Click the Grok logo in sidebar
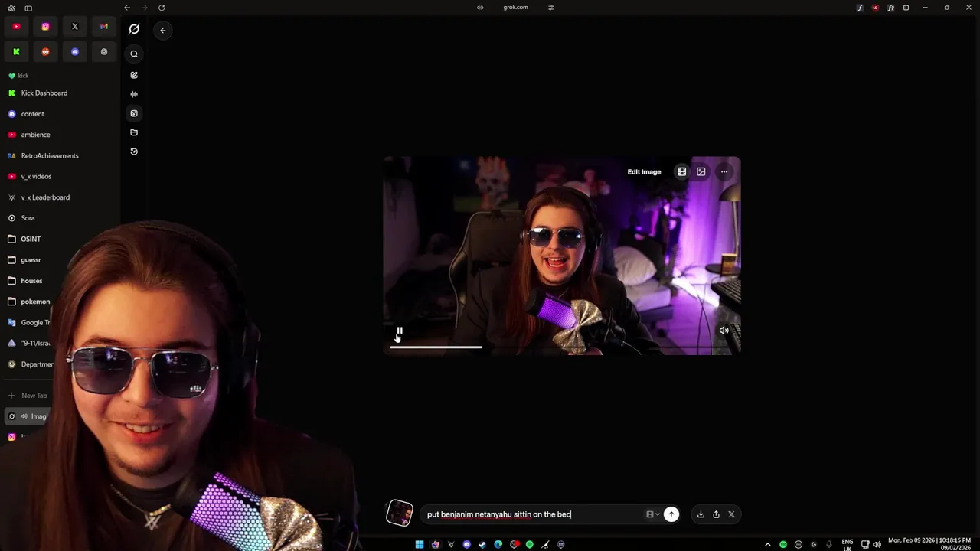The image size is (980, 551). (134, 29)
